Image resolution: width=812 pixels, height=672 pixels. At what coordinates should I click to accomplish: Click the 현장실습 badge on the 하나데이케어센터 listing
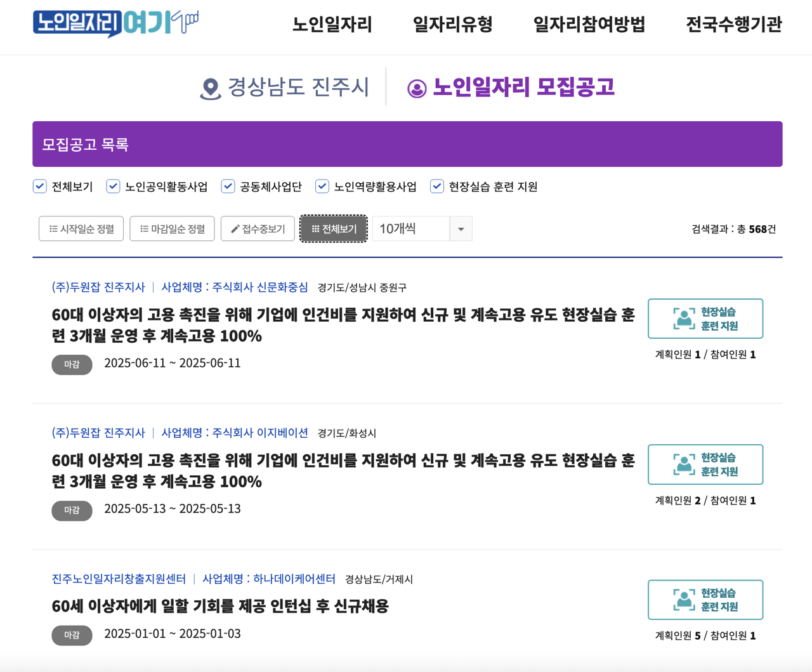[705, 599]
